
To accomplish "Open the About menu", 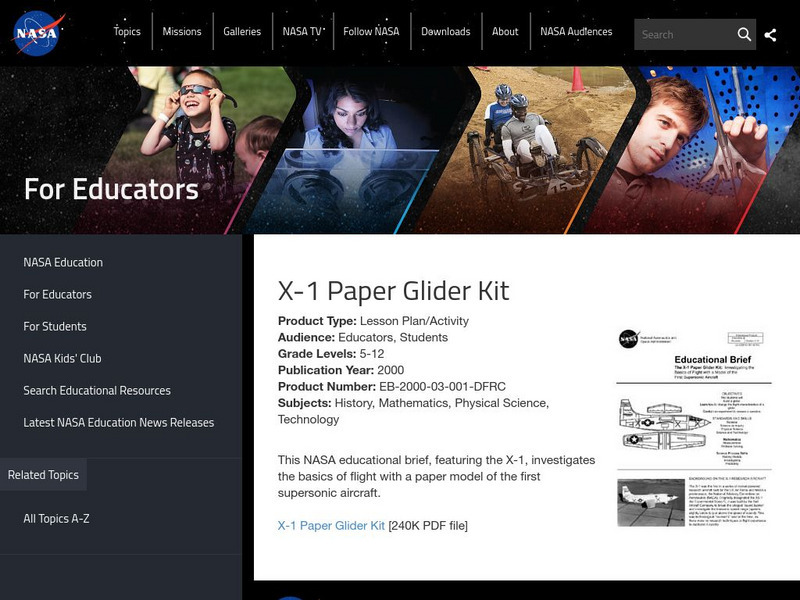I will click(504, 31).
